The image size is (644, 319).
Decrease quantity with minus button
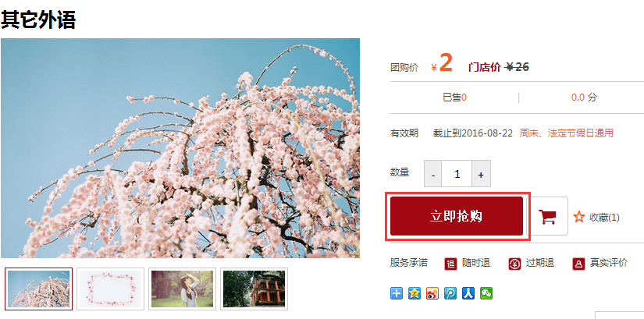click(x=433, y=174)
